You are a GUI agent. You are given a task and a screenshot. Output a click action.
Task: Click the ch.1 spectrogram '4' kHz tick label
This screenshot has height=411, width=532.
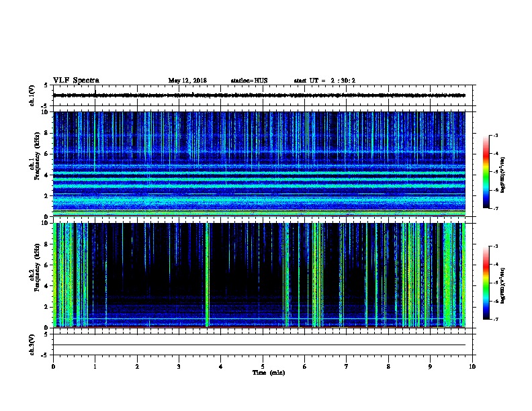pyautogui.click(x=46, y=175)
